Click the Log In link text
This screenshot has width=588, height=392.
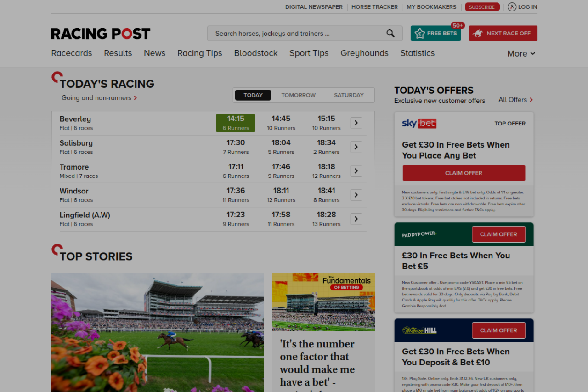tap(528, 7)
